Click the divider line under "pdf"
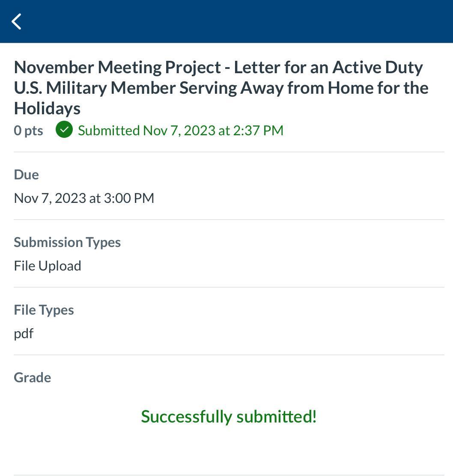The image size is (453, 476). [229, 355]
